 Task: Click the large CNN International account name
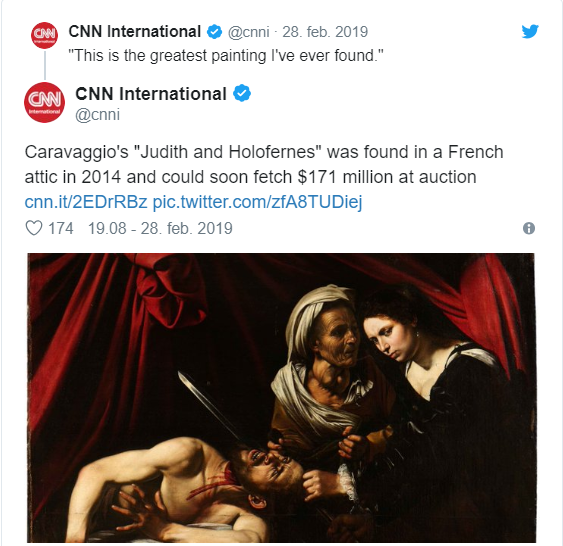click(x=151, y=94)
